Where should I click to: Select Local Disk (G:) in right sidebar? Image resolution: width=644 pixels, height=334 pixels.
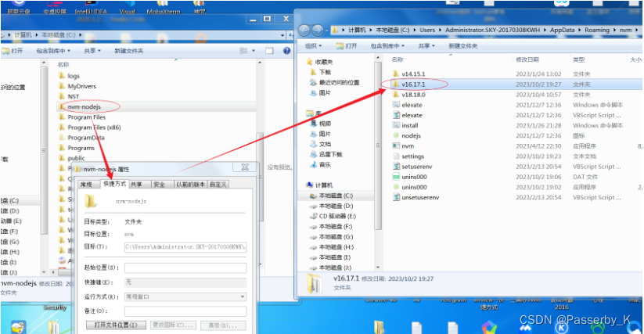(x=336, y=237)
